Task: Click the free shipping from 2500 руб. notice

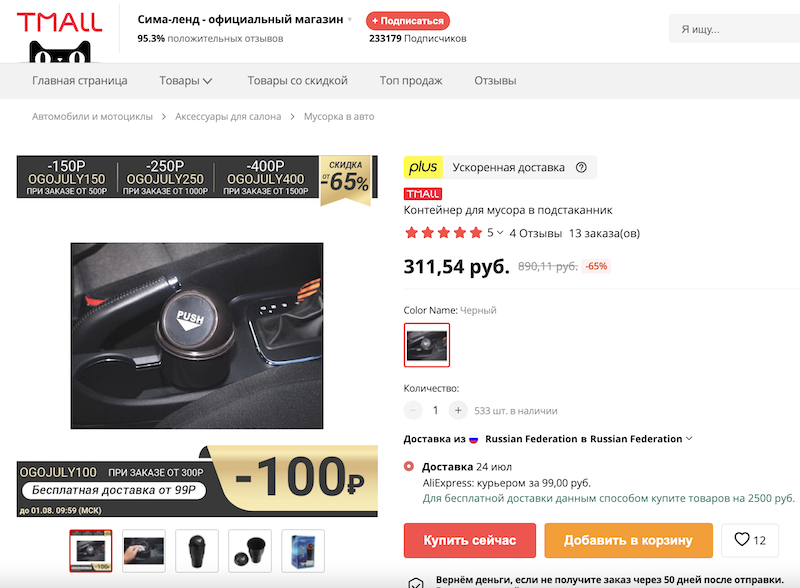Action: click(x=608, y=499)
